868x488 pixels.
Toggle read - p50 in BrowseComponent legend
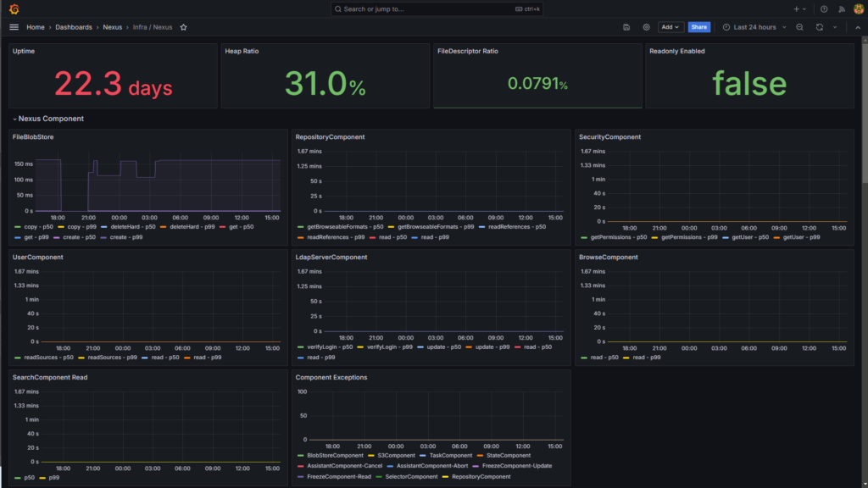(x=604, y=357)
